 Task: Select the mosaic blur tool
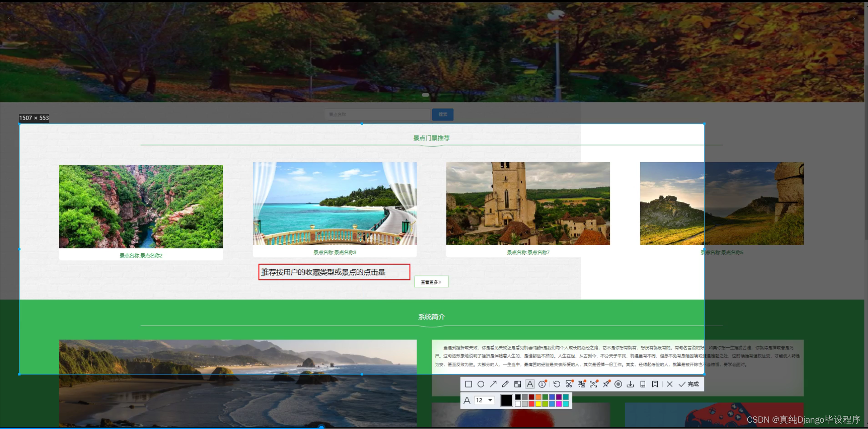pyautogui.click(x=518, y=384)
